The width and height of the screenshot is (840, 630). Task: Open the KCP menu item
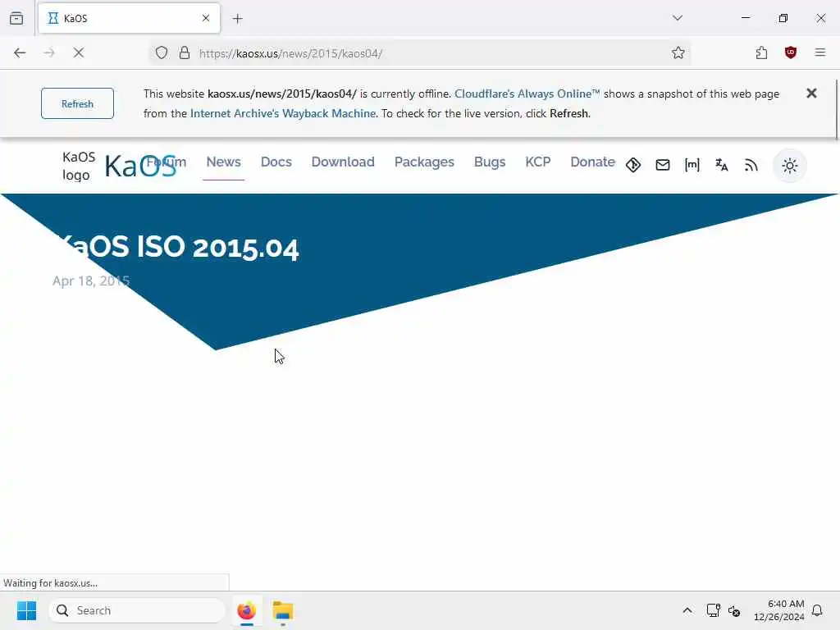click(538, 162)
